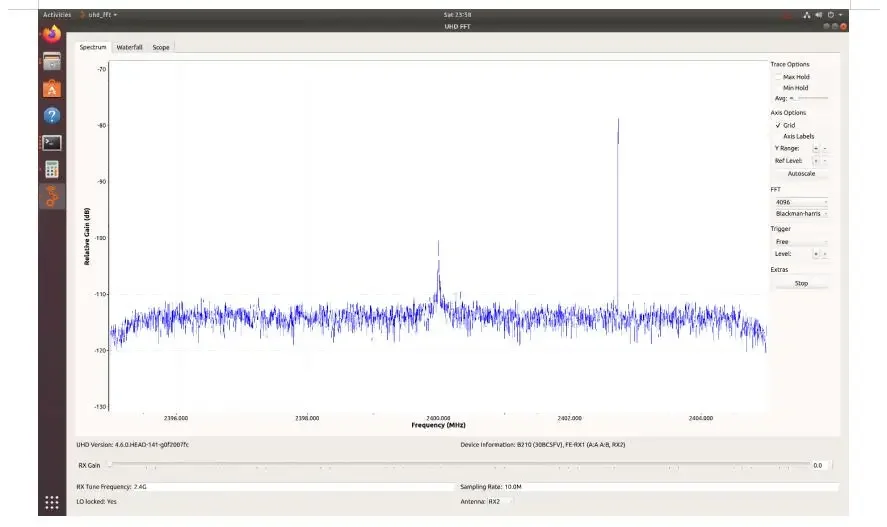This screenshot has width=887, height=527.
Task: Launch the Calculator dock icon
Action: click(x=52, y=169)
